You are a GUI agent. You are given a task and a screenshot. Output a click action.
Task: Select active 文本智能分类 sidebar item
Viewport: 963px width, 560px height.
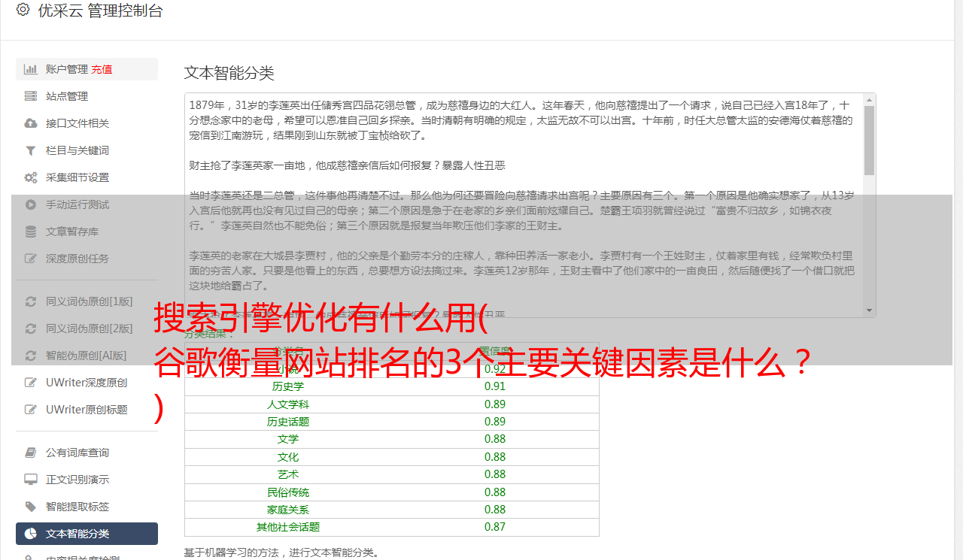[x=87, y=534]
